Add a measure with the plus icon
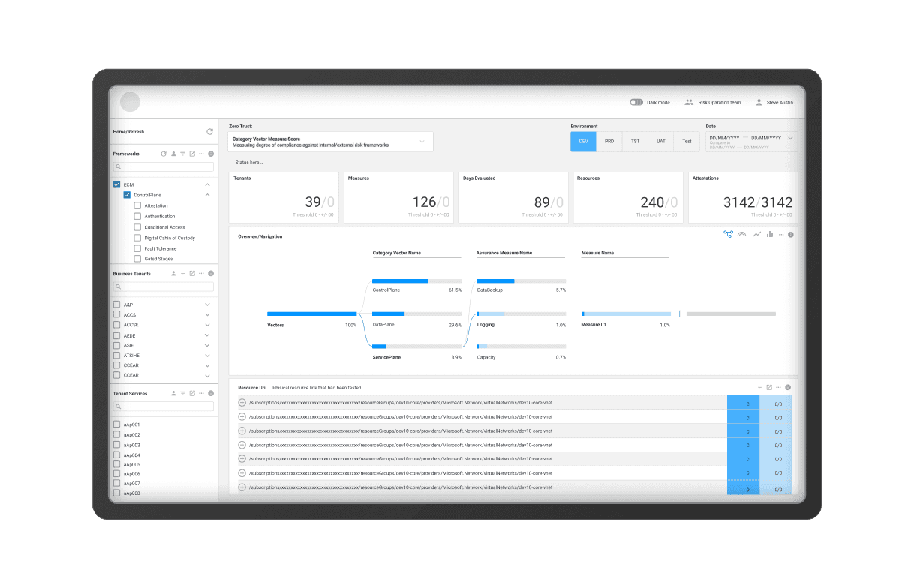The image size is (914, 588). [x=679, y=313]
